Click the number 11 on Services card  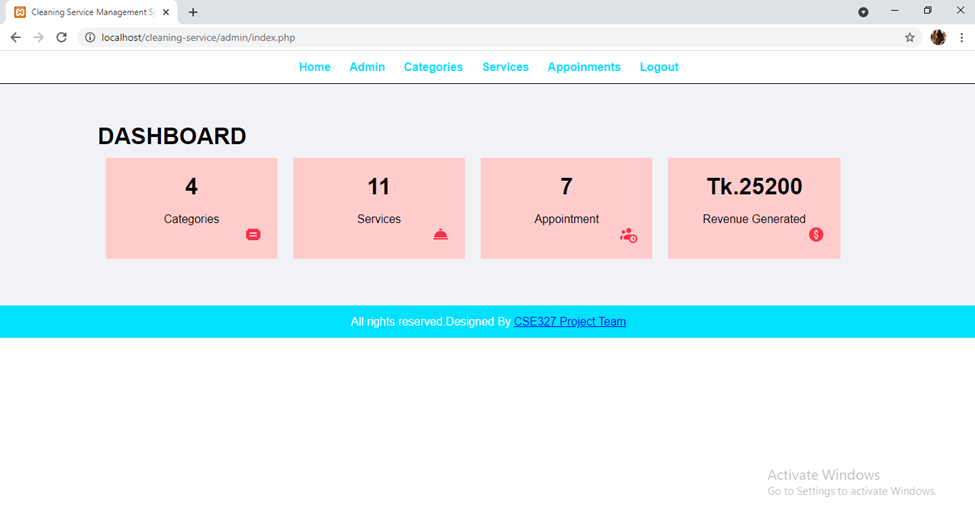[x=379, y=186]
